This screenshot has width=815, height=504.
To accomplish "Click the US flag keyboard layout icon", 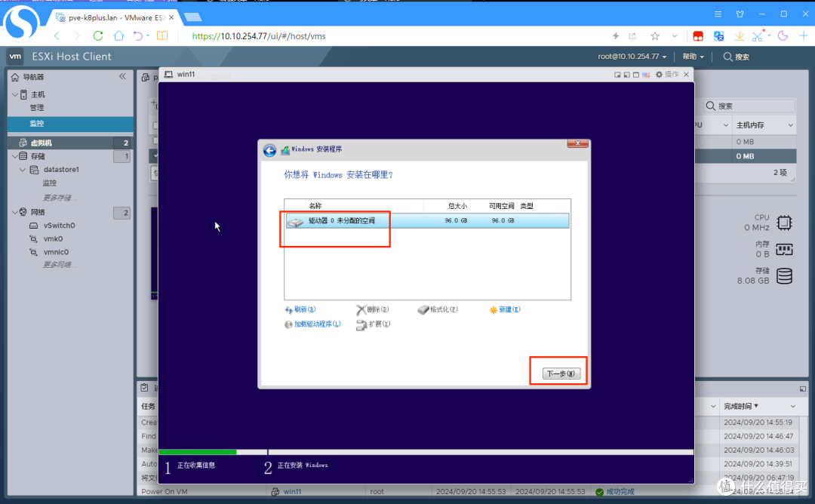I will (645, 75).
